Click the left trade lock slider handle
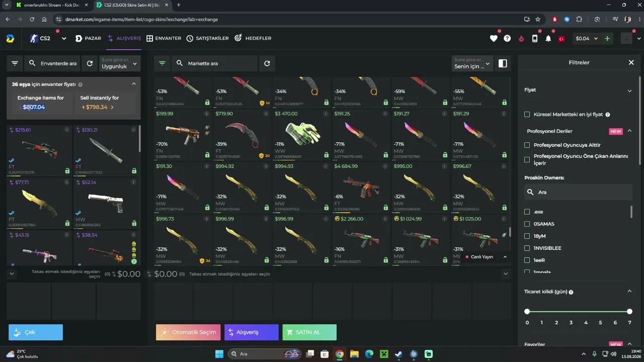This screenshot has height=362, width=644. [527, 312]
